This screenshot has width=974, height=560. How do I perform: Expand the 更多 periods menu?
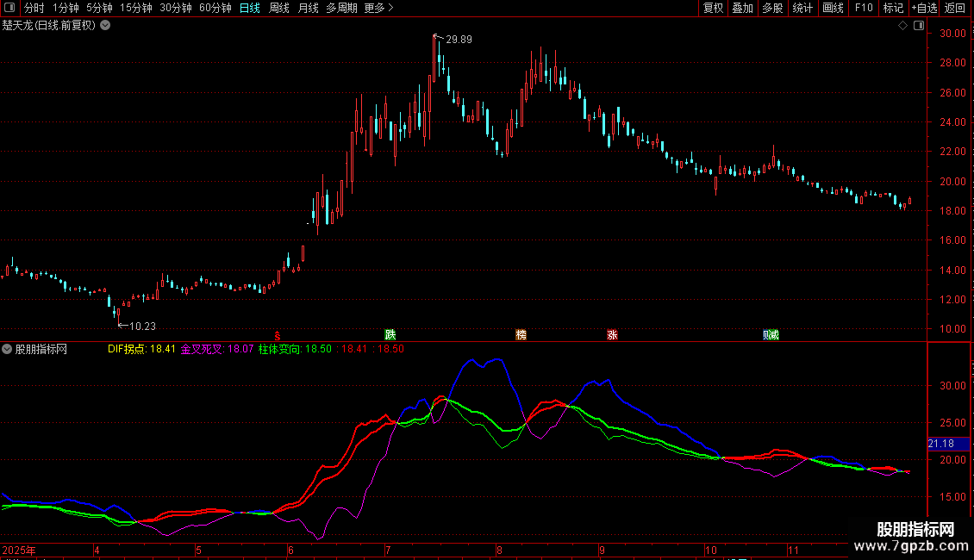[378, 8]
